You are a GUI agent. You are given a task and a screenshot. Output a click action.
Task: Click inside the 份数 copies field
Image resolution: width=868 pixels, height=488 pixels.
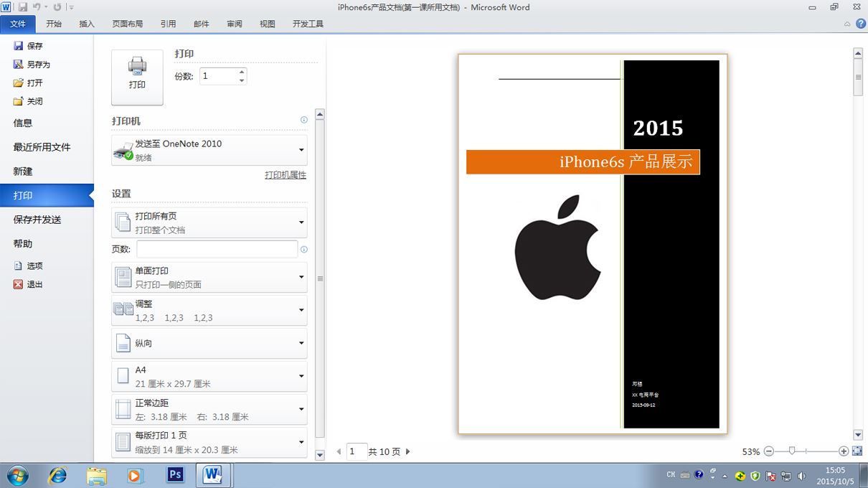(218, 76)
